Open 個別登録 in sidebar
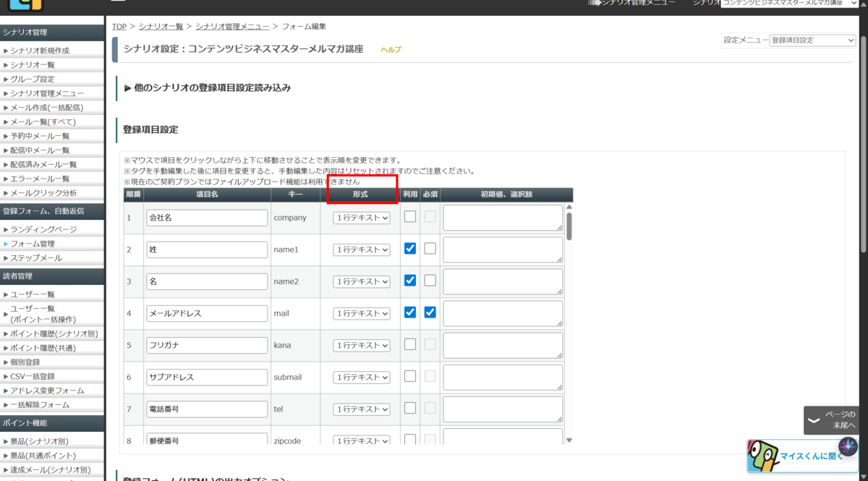868x481 pixels. pos(25,362)
